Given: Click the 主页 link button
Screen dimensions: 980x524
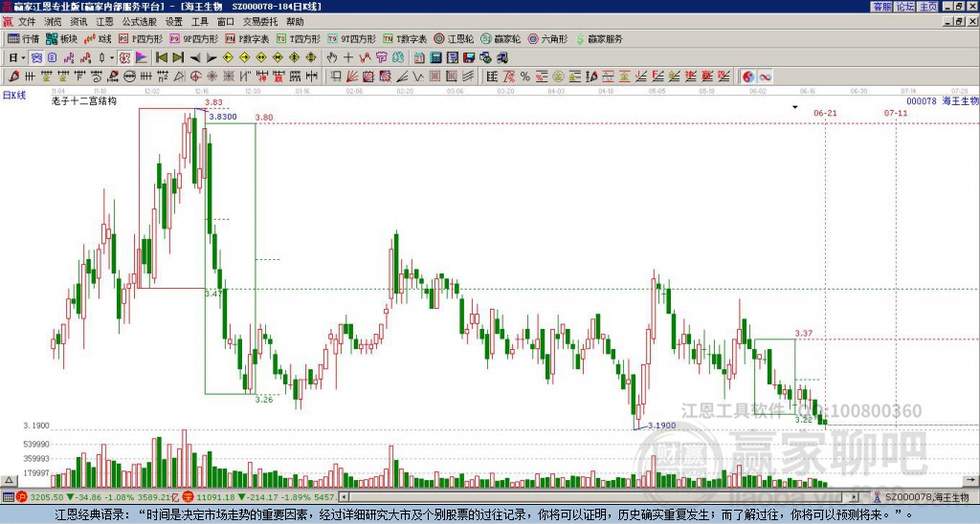Looking at the screenshot, I should click(927, 7).
